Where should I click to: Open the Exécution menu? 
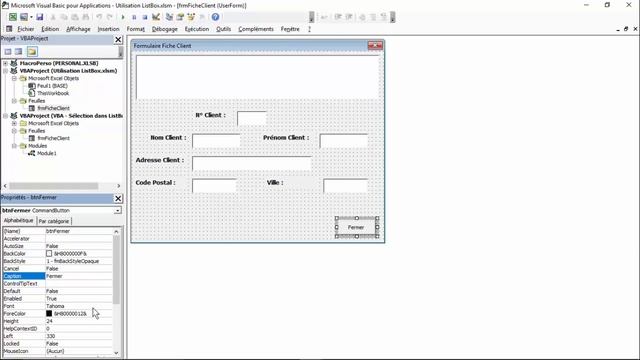point(197,29)
